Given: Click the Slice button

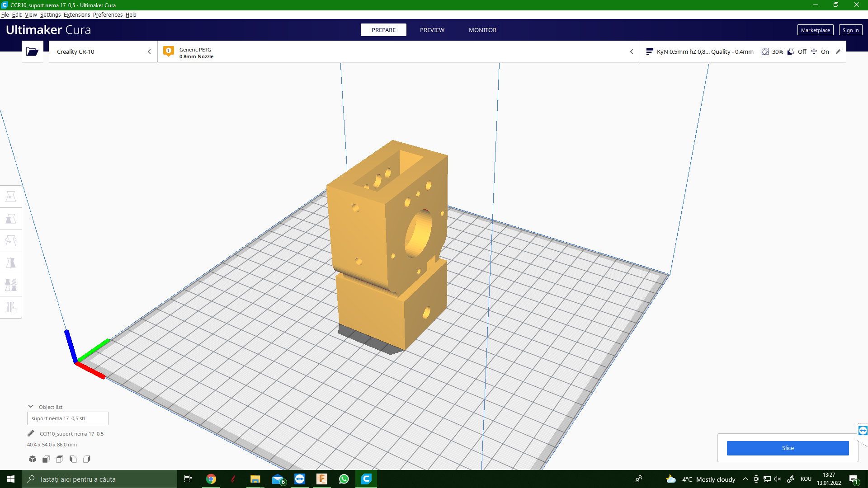Looking at the screenshot, I should point(788,448).
